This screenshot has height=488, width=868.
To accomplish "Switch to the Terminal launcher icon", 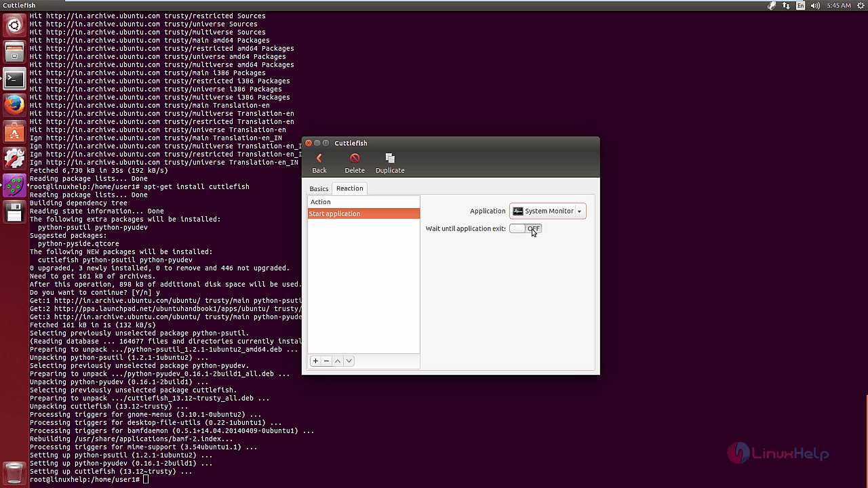I will [x=14, y=79].
